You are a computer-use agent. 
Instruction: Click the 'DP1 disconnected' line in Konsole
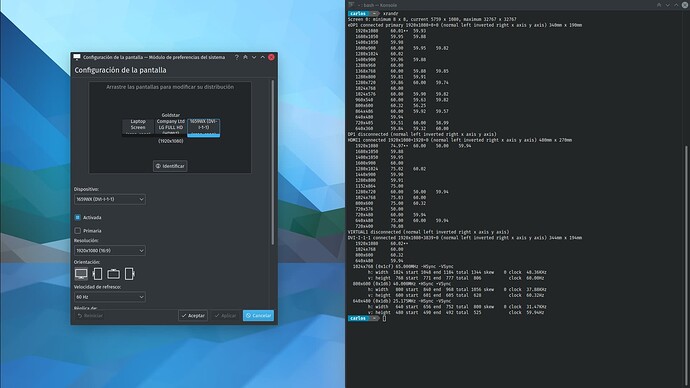tap(422, 134)
